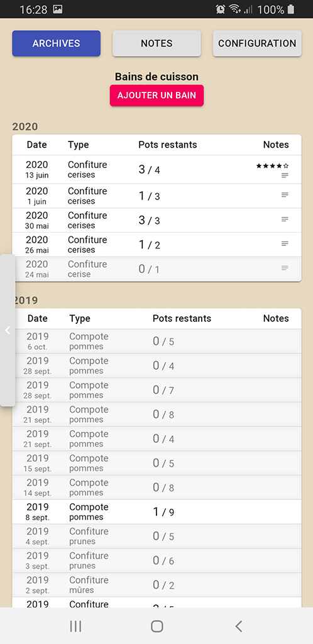Open note icon for 1 juin row
Image resolution: width=313 pixels, height=644 pixels.
tap(285, 195)
